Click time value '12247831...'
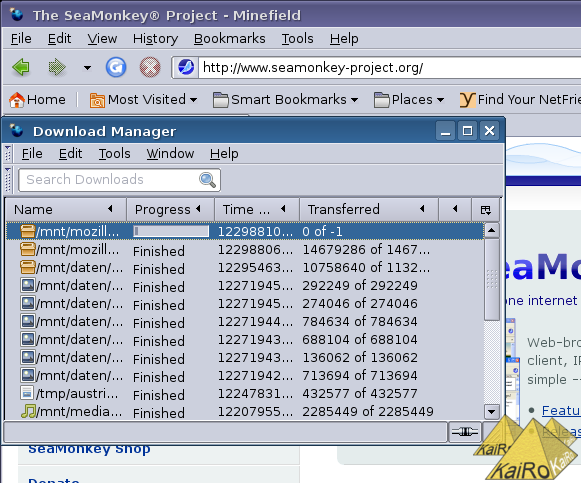Screen dimensions: 581x483 [x=255, y=393]
